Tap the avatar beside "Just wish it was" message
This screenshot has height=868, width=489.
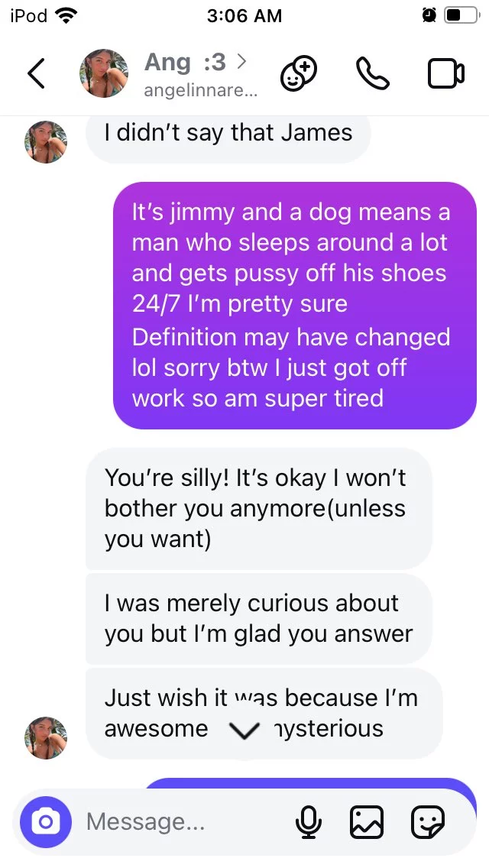[46, 738]
